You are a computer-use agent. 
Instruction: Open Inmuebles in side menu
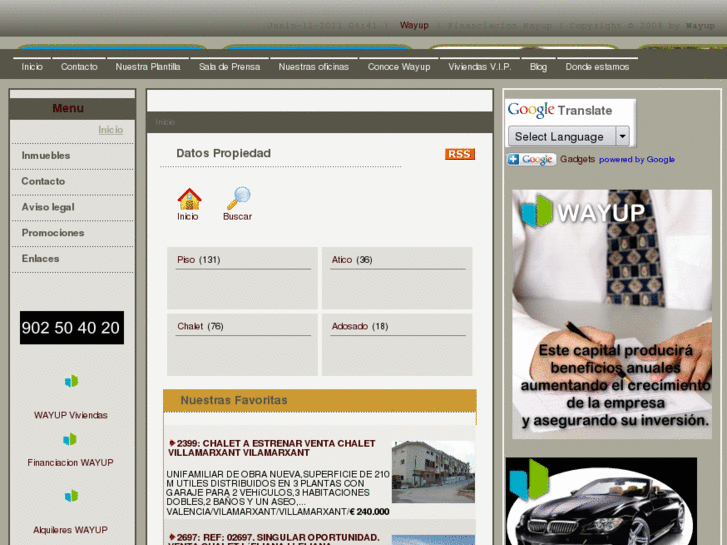click(46, 155)
